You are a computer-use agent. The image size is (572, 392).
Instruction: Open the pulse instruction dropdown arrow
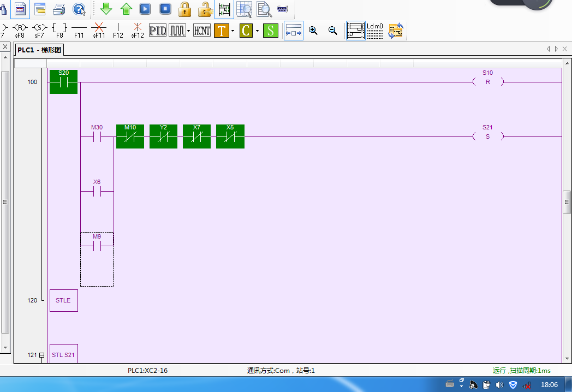tap(188, 31)
